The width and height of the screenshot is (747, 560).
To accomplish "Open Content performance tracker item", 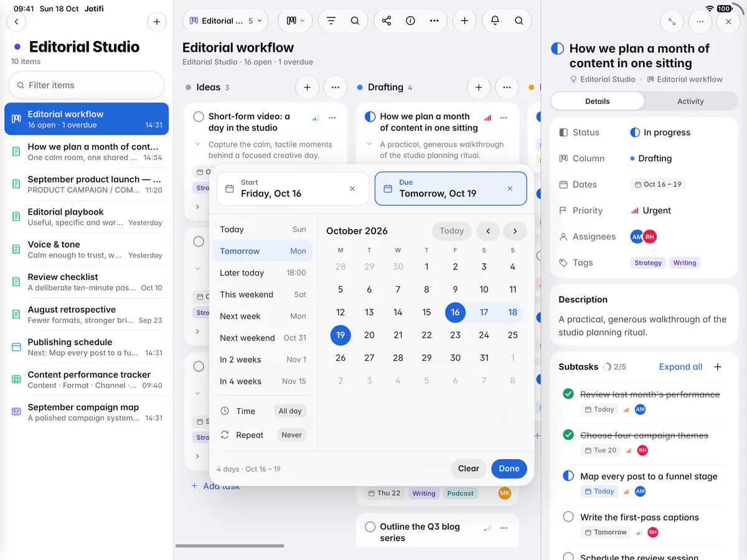I will pyautogui.click(x=87, y=380).
